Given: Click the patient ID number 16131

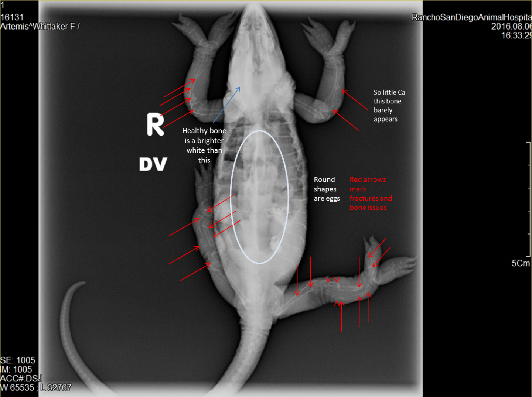Looking at the screenshot, I should [12, 17].
